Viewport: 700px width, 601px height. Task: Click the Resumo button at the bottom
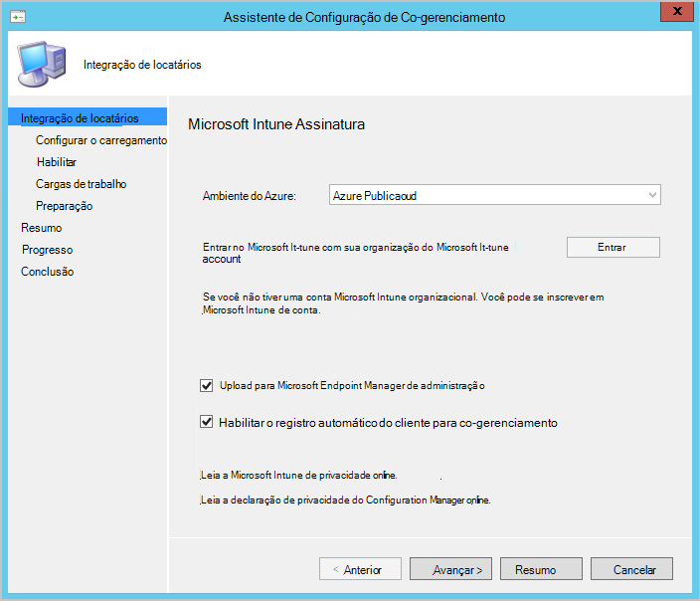coord(541,568)
